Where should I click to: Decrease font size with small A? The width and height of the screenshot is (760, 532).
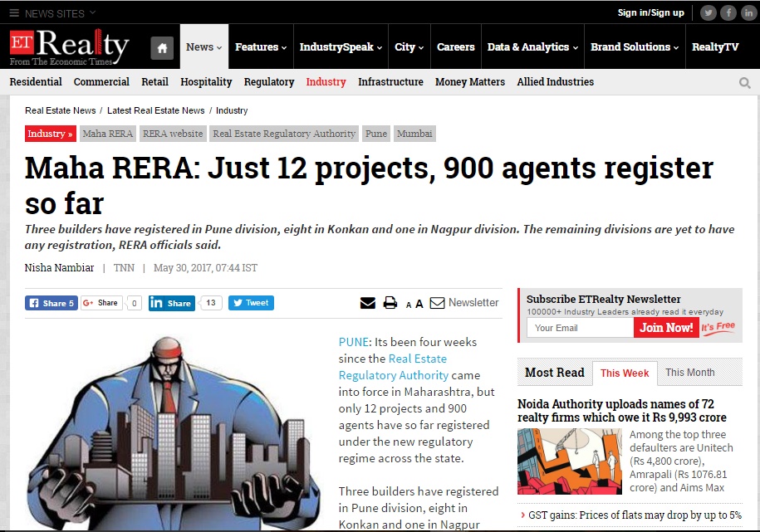[x=409, y=305]
